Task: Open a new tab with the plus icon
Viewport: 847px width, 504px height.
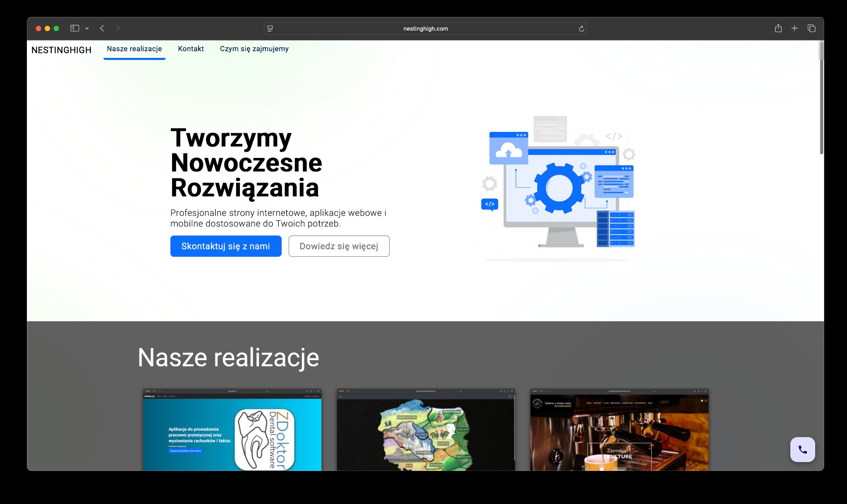Action: pos(794,28)
